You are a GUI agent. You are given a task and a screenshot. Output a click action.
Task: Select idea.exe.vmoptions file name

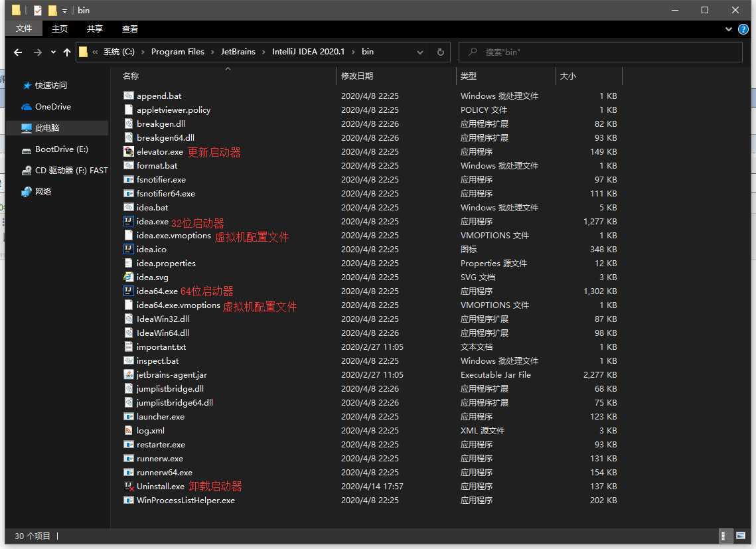(174, 236)
